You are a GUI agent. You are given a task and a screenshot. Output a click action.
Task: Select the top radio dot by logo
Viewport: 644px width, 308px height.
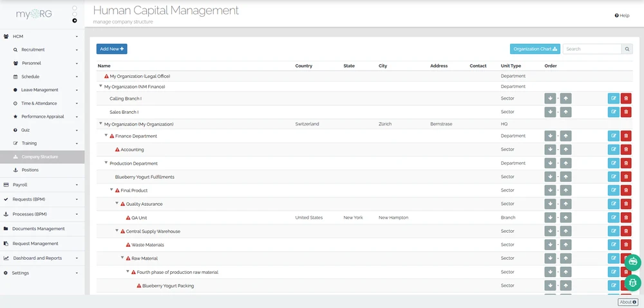(74, 8)
